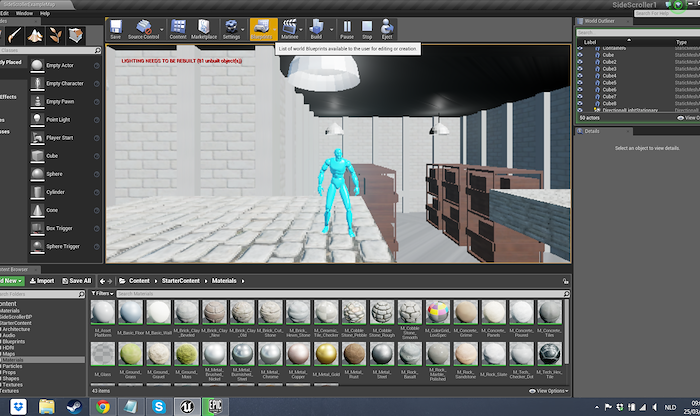Switch to Landscape mode mountain icon
Image resolution: width=700 pixels, height=416 pixels.
tap(35, 35)
